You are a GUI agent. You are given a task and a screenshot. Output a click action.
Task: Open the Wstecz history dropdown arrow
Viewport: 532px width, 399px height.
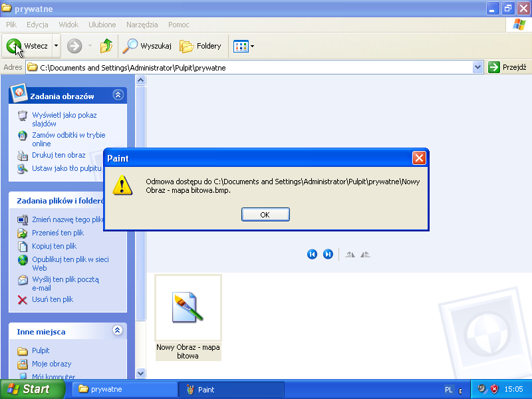pyautogui.click(x=56, y=46)
